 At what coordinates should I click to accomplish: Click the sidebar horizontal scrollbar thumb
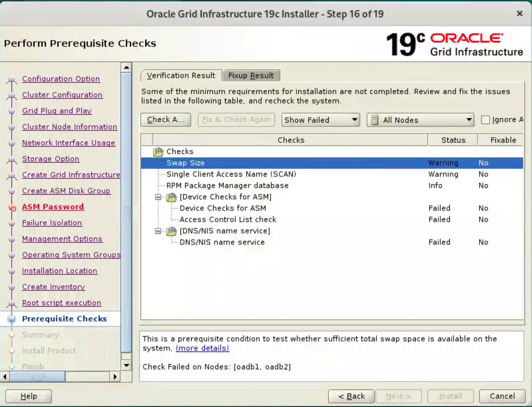(x=37, y=377)
